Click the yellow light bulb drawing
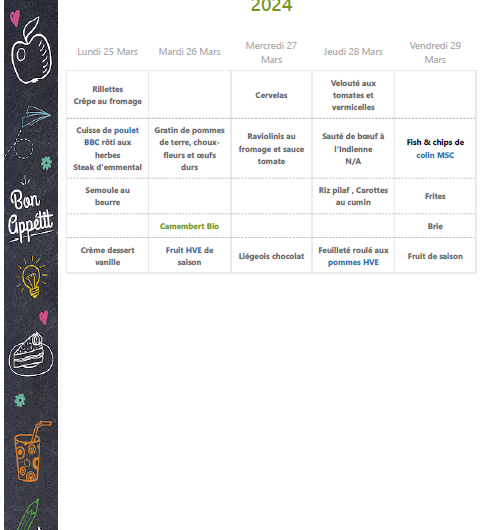 31,277
